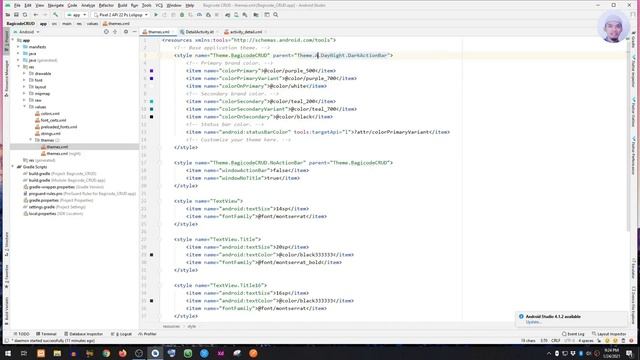Click the Task View taskbar icon
640x360 pixels.
[24, 353]
